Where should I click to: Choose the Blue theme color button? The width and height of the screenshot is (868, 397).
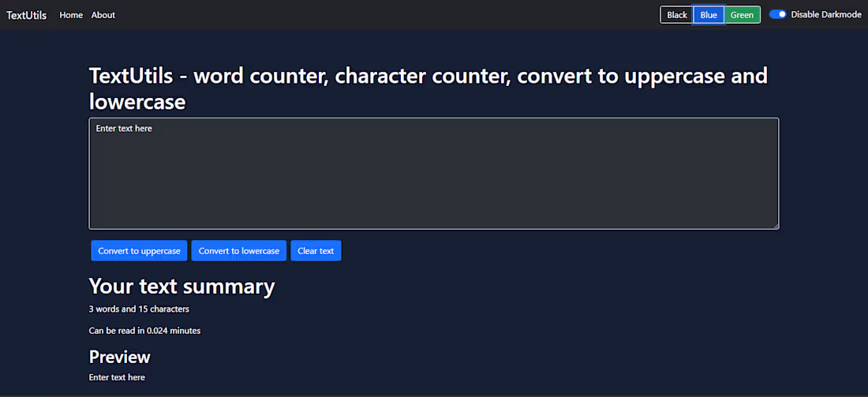709,15
